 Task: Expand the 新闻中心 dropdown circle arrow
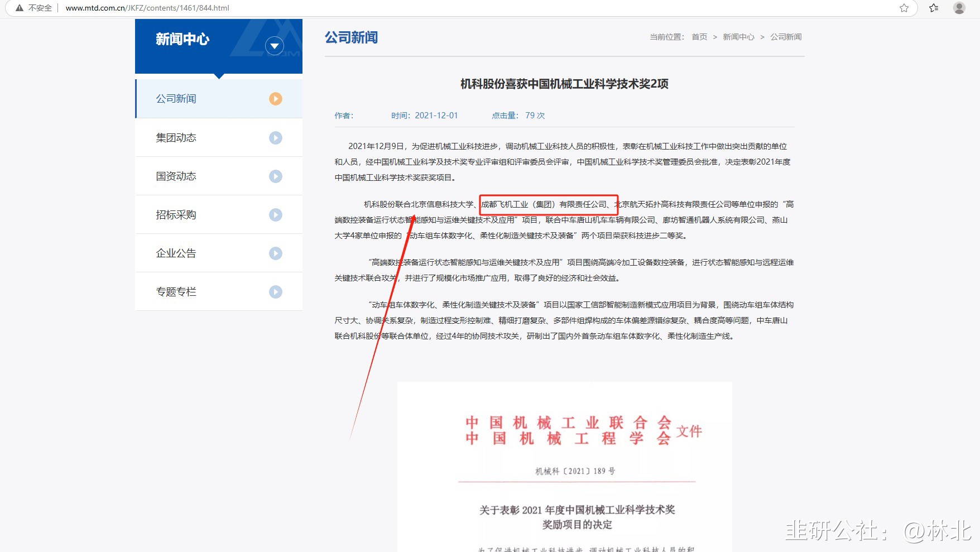click(275, 46)
